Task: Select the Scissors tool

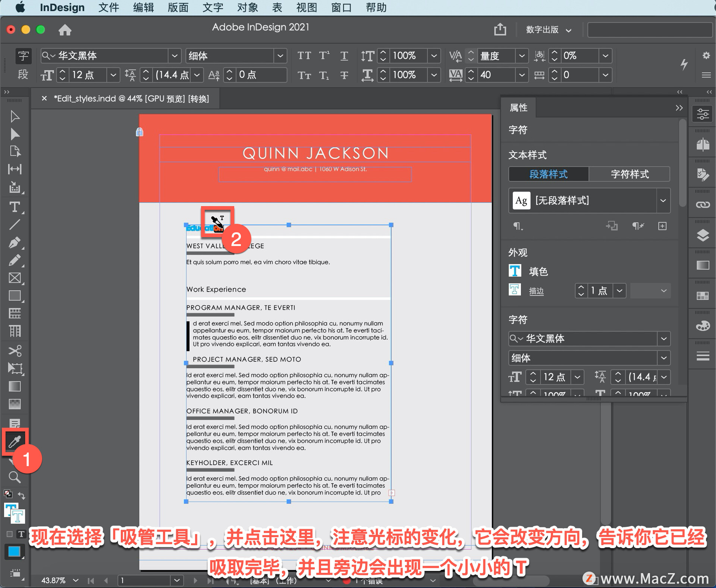Action: coord(15,351)
